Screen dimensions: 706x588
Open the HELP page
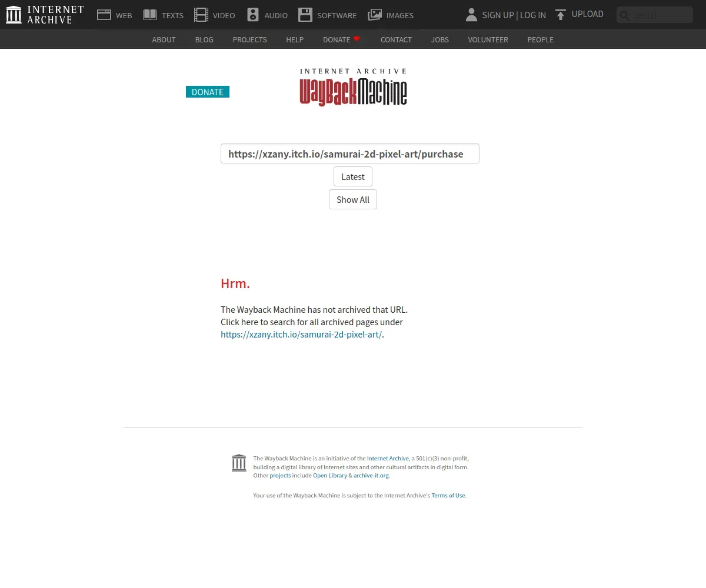[295, 39]
